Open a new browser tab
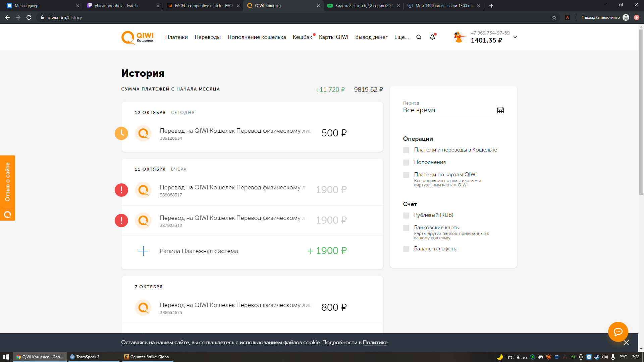Screen dimensions: 644x362 tap(491, 6)
